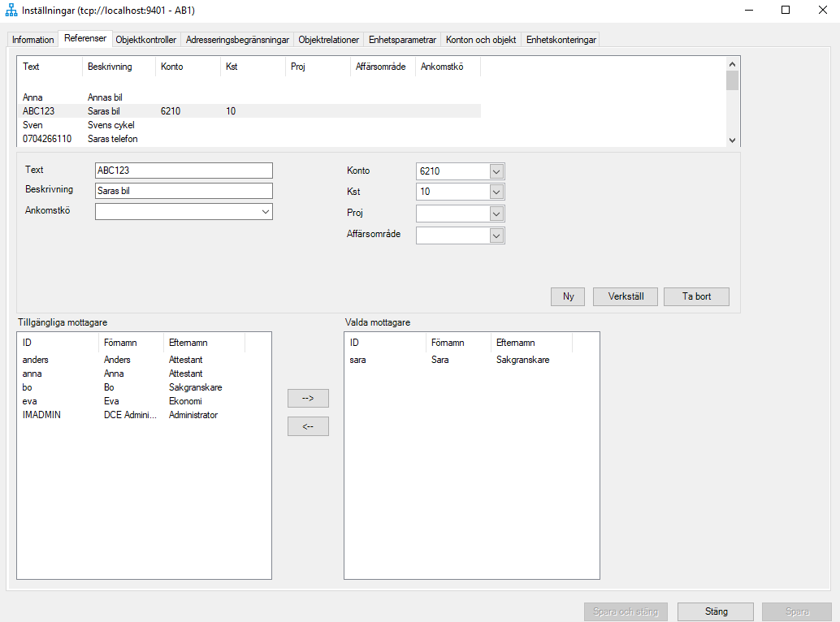840x622 pixels.
Task: Open the Kst dropdown
Action: 496,192
